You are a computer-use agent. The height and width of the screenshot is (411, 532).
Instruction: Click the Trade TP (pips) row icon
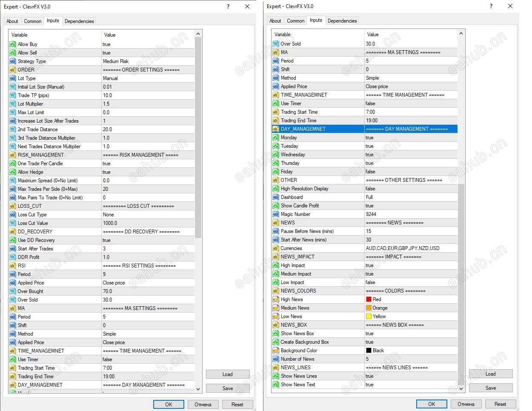tap(12, 95)
